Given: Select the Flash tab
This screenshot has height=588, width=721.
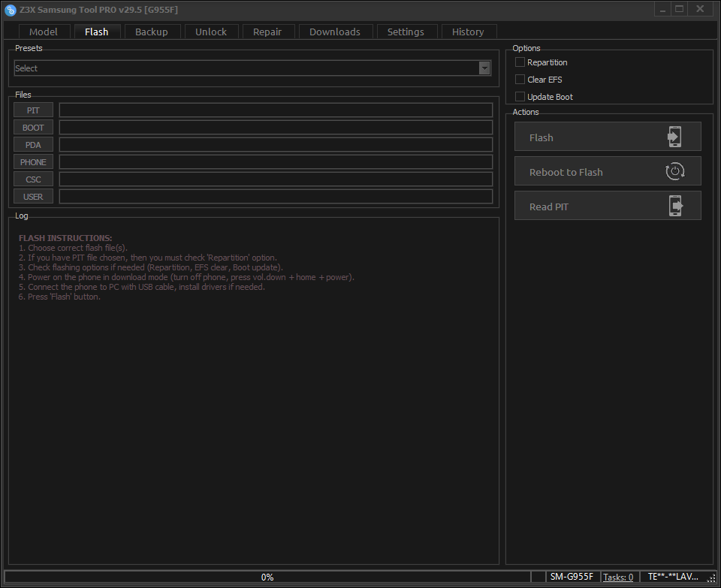Looking at the screenshot, I should pos(97,32).
